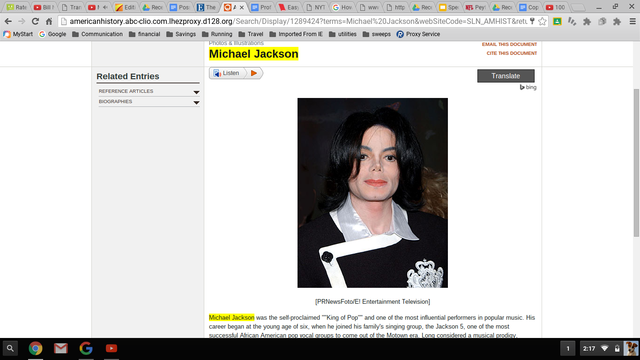Expand the sweeps bookmarks folder
The image size is (640, 360).
[377, 34]
